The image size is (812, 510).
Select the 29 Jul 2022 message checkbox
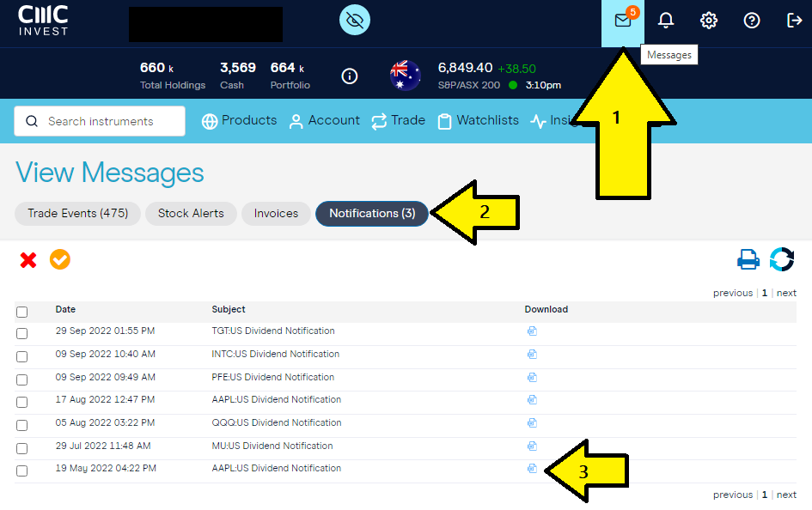(21, 448)
